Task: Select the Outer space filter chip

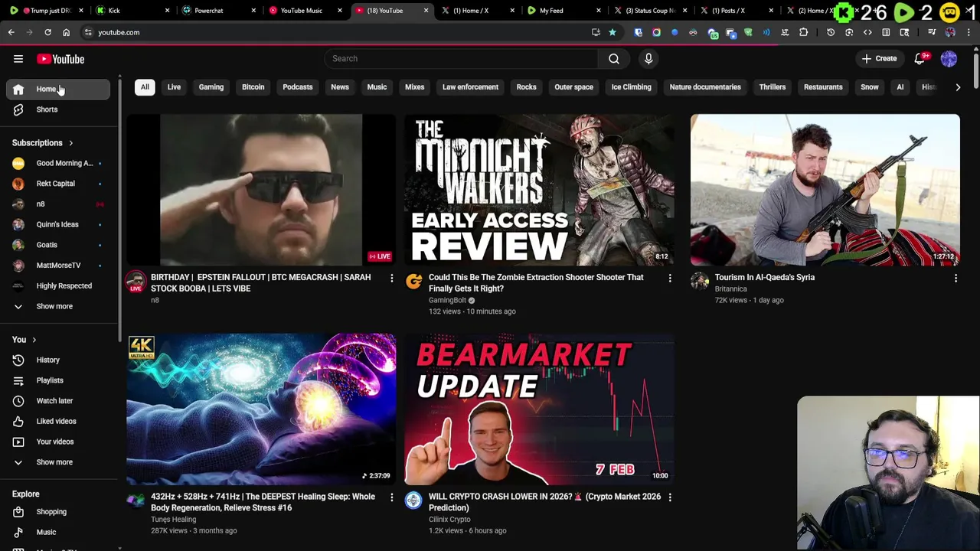Action: coord(573,87)
